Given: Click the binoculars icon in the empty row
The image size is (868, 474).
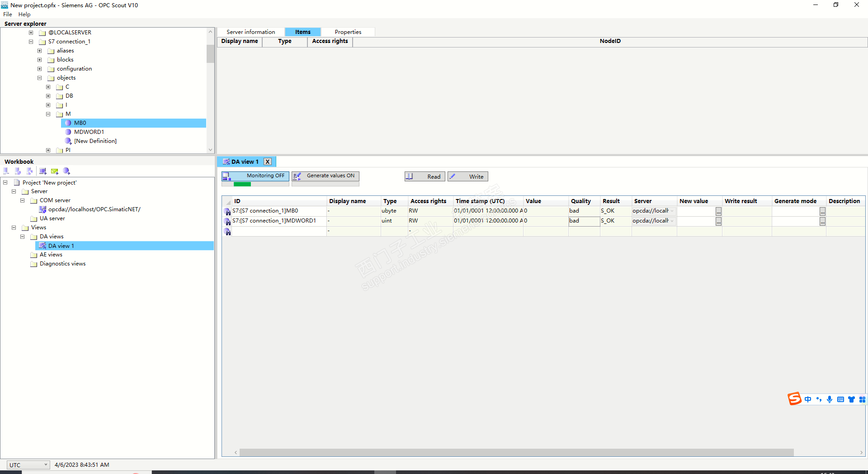Looking at the screenshot, I should [x=227, y=232].
